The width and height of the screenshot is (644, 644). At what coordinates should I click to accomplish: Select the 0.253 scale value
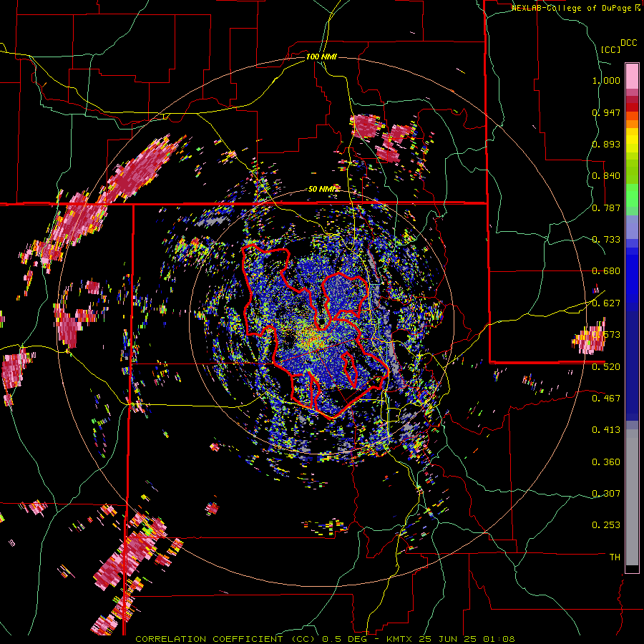pyautogui.click(x=606, y=525)
